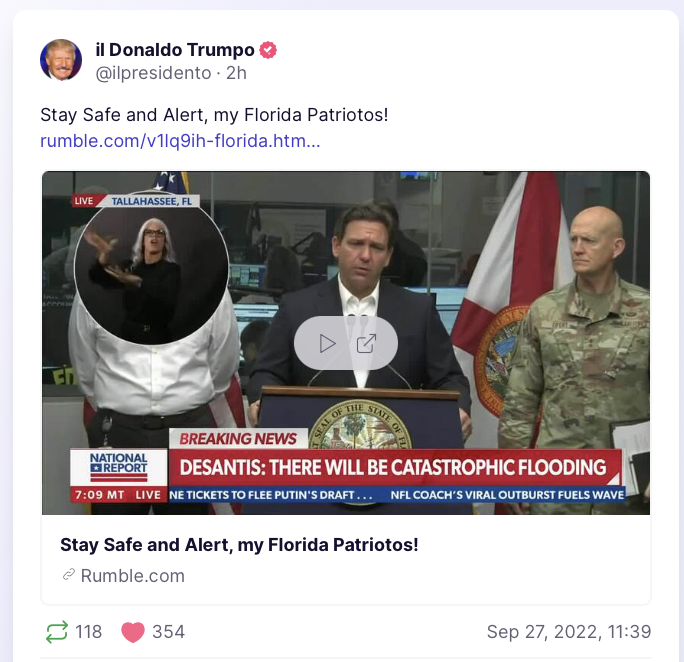Screen dimensions: 684x662
Task: Open il Donaldo Trumpo's profile avatar
Action: 61,60
